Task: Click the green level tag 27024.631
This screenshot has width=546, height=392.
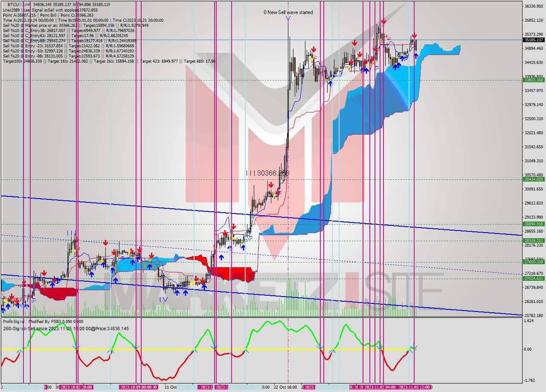Action: 534,279
